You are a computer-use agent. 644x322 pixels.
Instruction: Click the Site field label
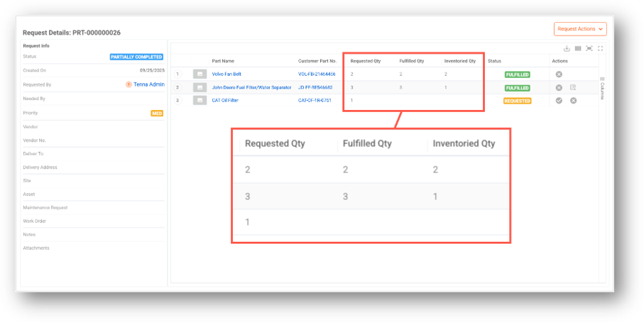tap(27, 180)
